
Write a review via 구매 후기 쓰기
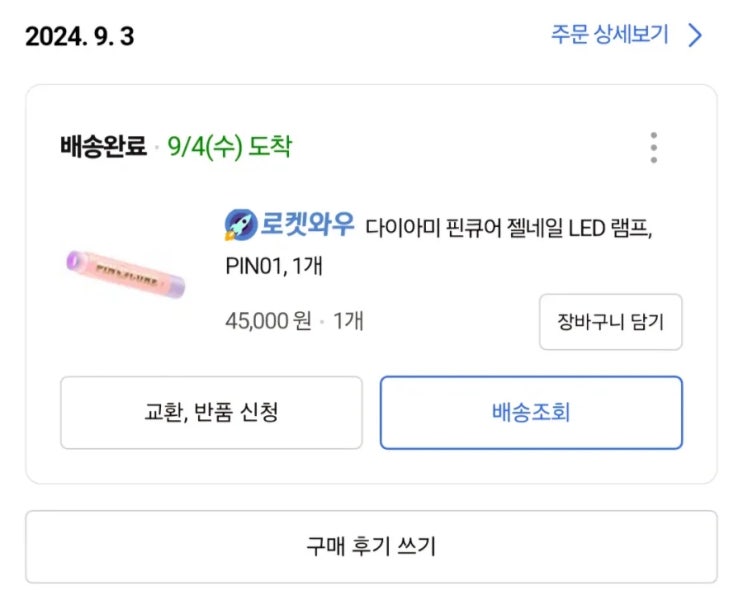tap(371, 547)
